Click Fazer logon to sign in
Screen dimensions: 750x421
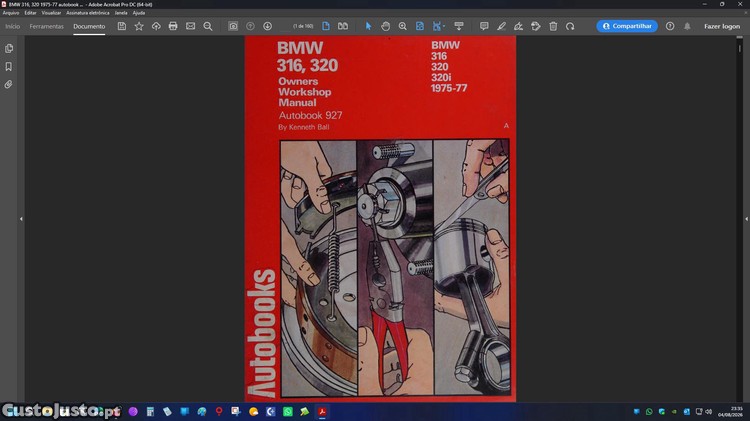(722, 26)
